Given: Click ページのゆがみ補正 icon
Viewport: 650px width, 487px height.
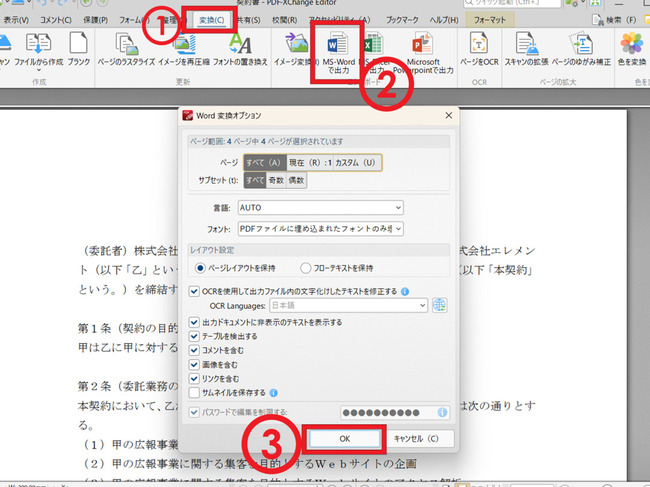Looking at the screenshot, I should (581, 43).
